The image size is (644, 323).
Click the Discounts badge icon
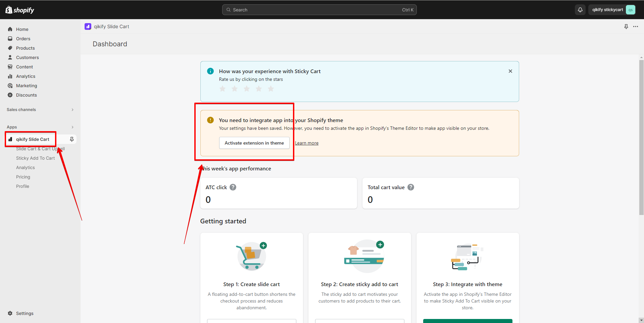(10, 95)
